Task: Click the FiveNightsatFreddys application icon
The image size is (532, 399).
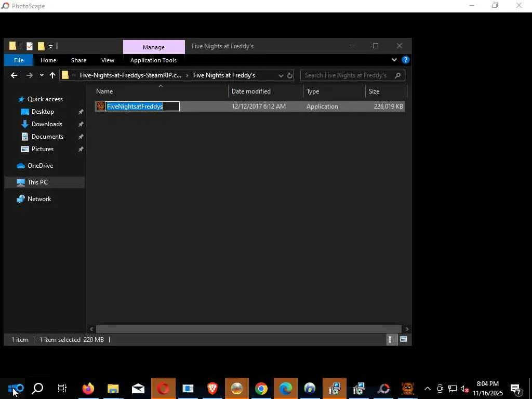Action: pos(100,106)
